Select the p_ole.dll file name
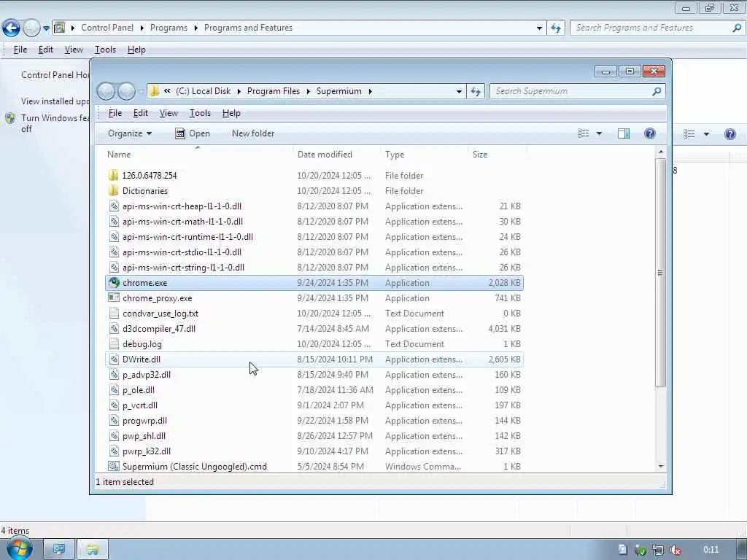The height and width of the screenshot is (560, 747). [139, 390]
